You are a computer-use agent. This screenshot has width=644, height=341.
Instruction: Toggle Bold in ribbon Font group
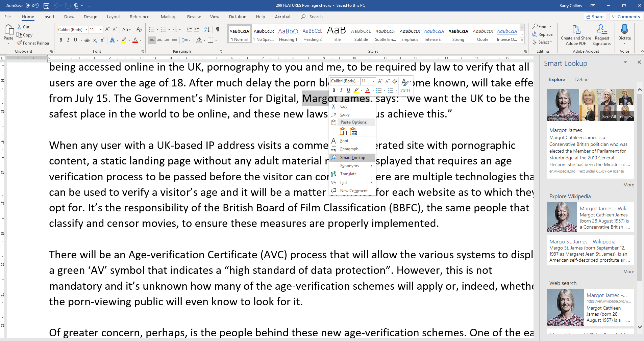click(61, 40)
